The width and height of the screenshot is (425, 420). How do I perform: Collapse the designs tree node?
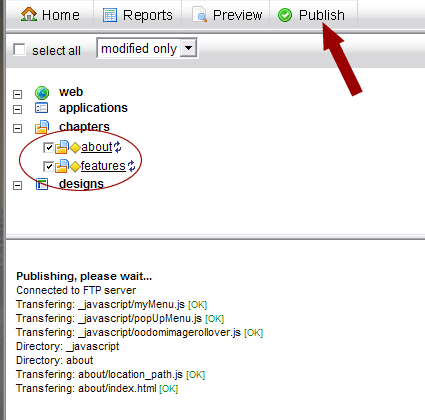coord(17,186)
